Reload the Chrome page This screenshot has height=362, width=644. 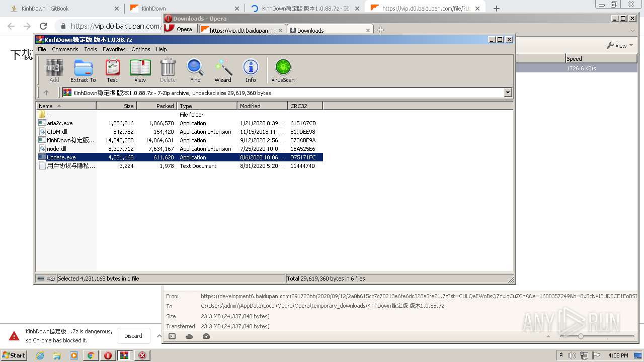point(43,26)
